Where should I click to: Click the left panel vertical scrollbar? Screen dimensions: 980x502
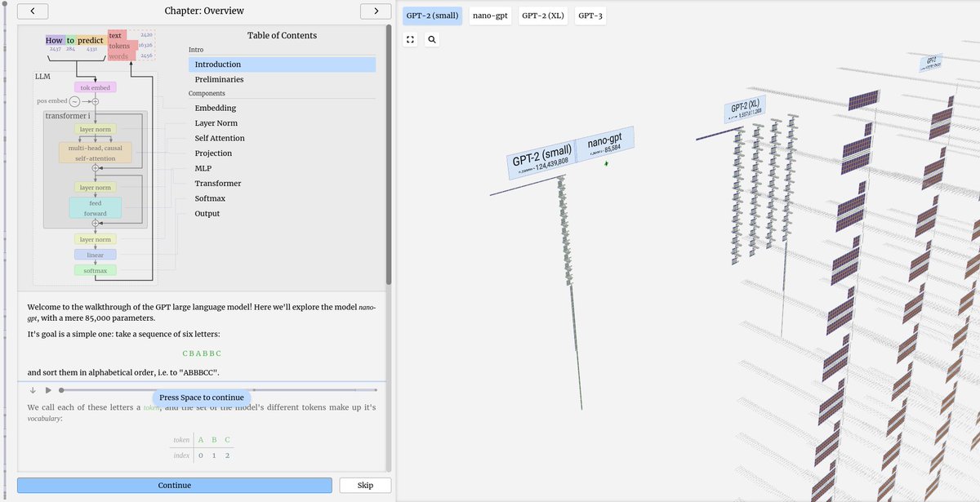[x=389, y=155]
